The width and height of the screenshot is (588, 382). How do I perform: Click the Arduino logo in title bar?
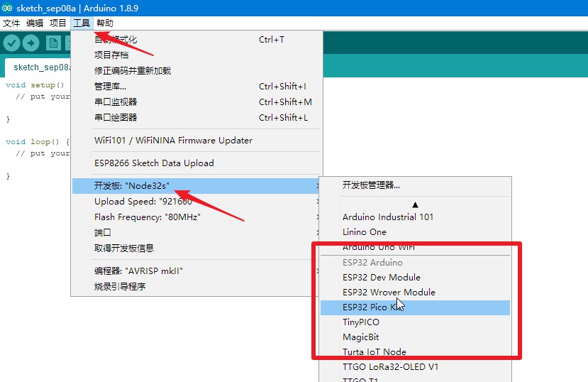(x=7, y=8)
